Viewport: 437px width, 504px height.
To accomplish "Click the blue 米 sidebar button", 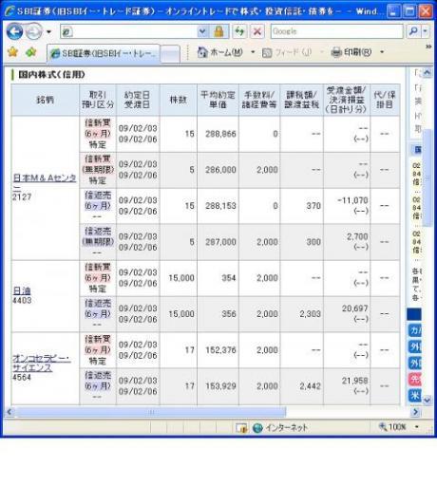I will pos(415,396).
